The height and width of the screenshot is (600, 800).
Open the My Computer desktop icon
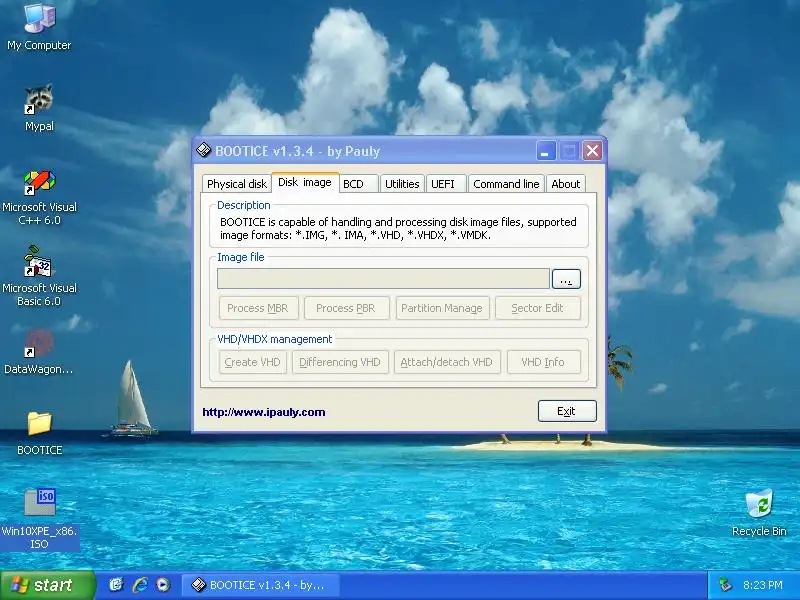[39, 27]
